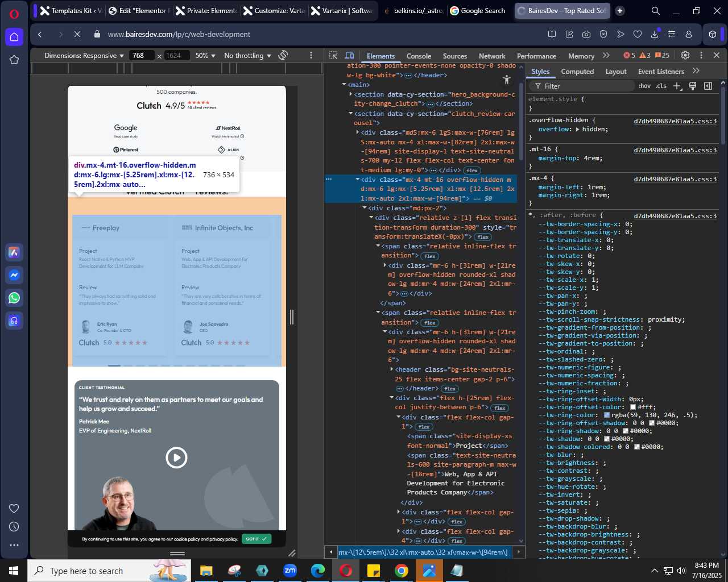Collapse the main element node
The height and width of the screenshot is (582, 728).
344,85
